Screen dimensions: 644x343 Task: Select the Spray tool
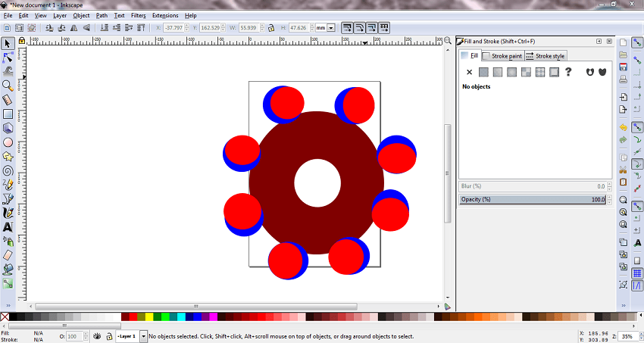click(x=8, y=242)
